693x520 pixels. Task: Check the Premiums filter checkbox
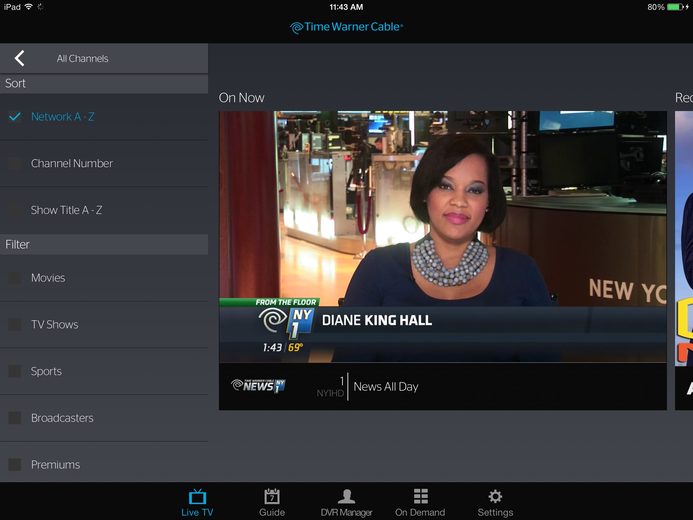click(15, 464)
